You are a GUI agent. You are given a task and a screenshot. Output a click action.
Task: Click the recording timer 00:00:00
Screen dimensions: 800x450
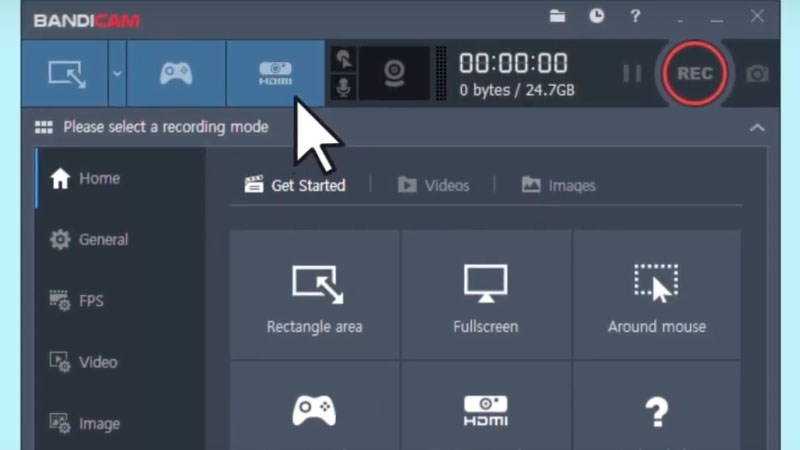[x=513, y=63]
